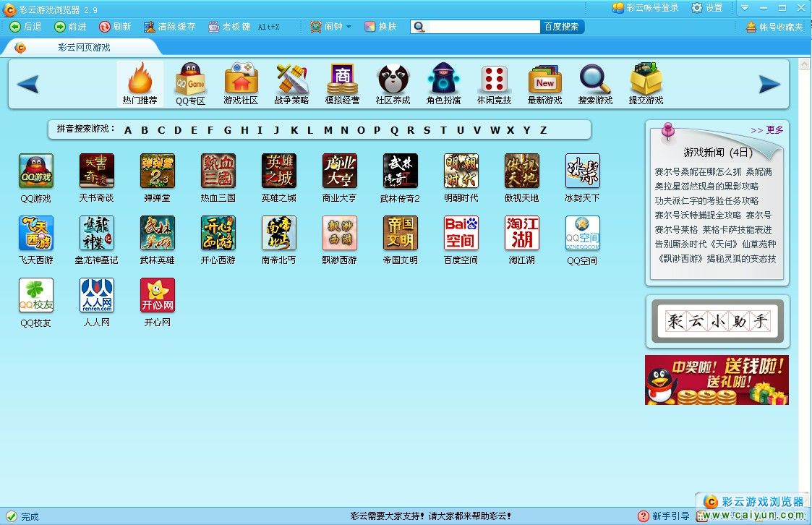Open the 热门推荐 flame category icon
Viewport: 812px width, 525px height.
[140, 80]
